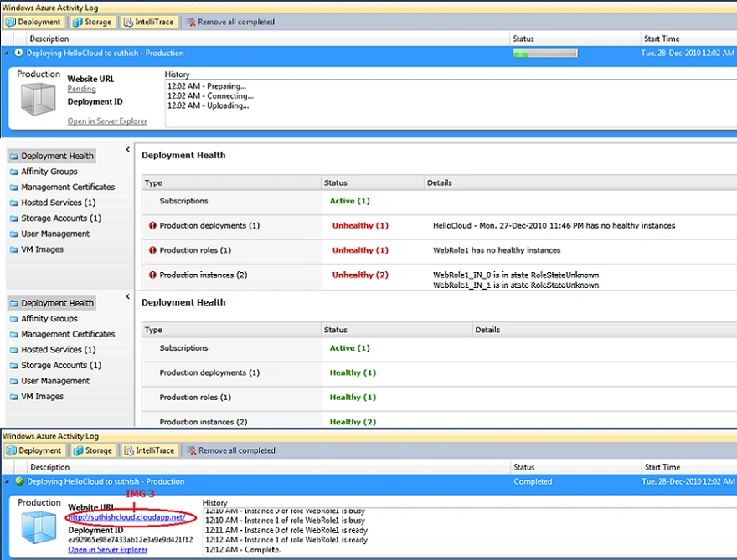Screen dimensions: 737x560
Task: Click Healthy (1) status for Production deployments
Action: tap(353, 372)
